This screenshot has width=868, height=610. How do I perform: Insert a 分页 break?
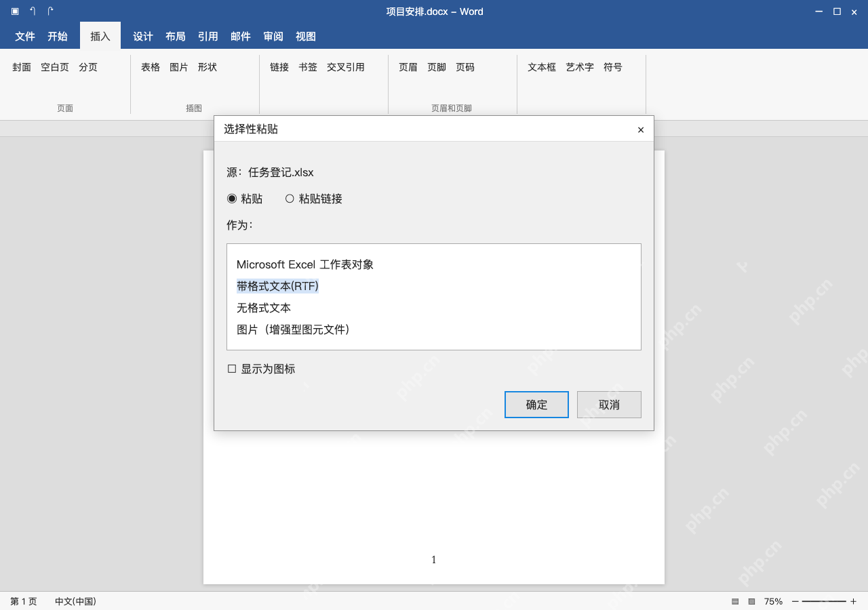[88, 67]
